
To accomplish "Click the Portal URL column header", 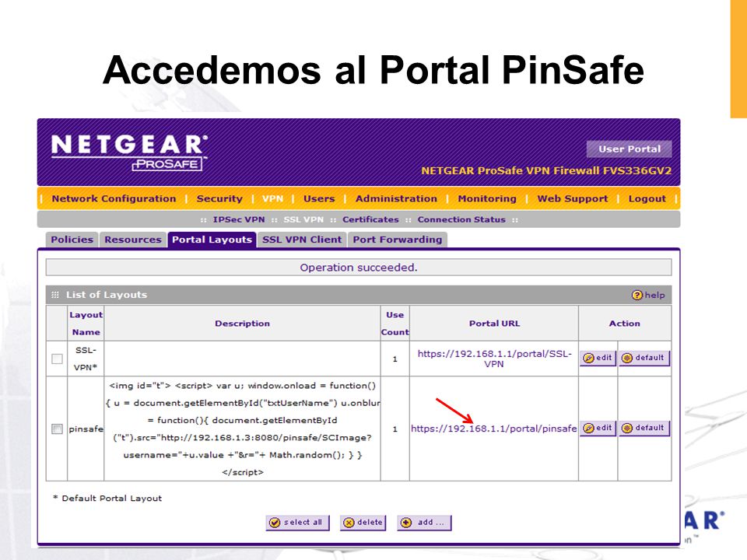I will [x=494, y=324].
